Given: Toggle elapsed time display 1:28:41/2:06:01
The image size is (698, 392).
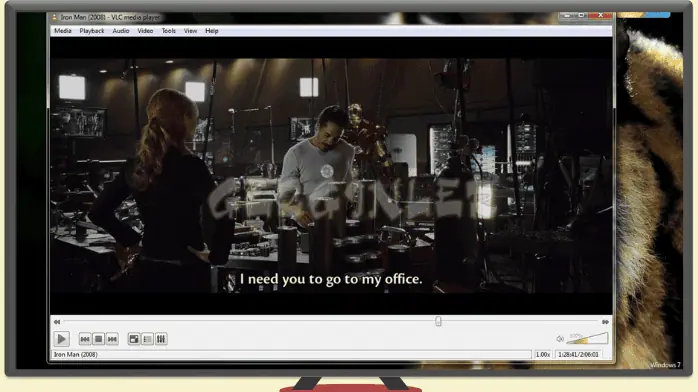Looking at the screenshot, I should pos(578,355).
